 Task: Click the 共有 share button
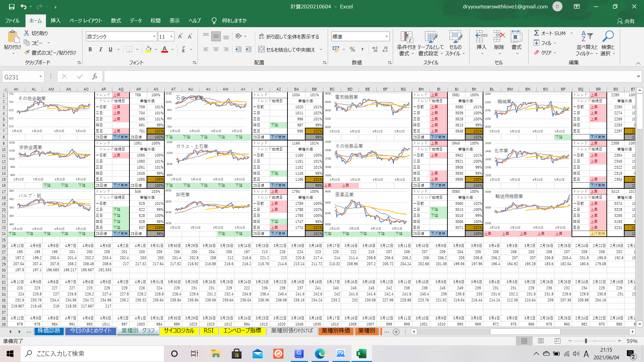626,21
